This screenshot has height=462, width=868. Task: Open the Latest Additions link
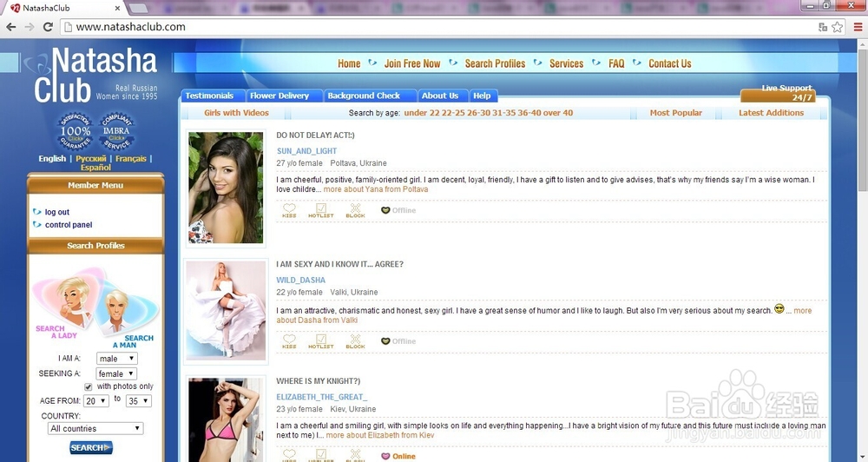click(x=771, y=113)
